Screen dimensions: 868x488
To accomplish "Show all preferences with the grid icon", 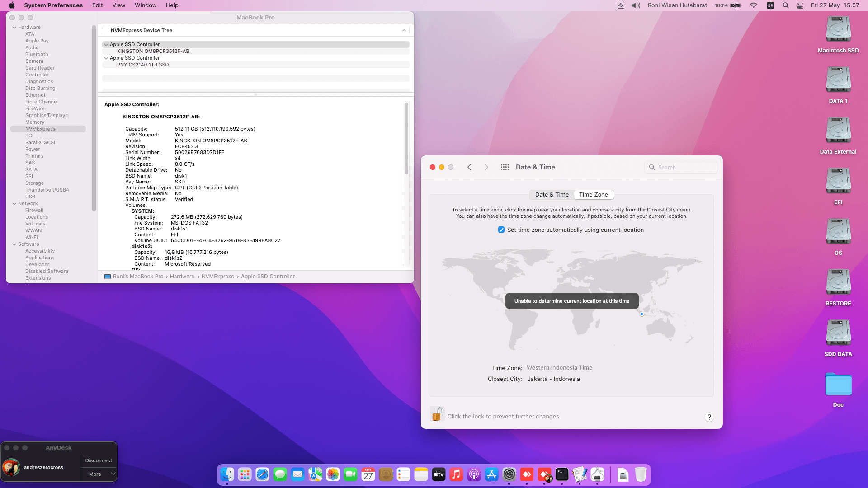I will (x=505, y=167).
